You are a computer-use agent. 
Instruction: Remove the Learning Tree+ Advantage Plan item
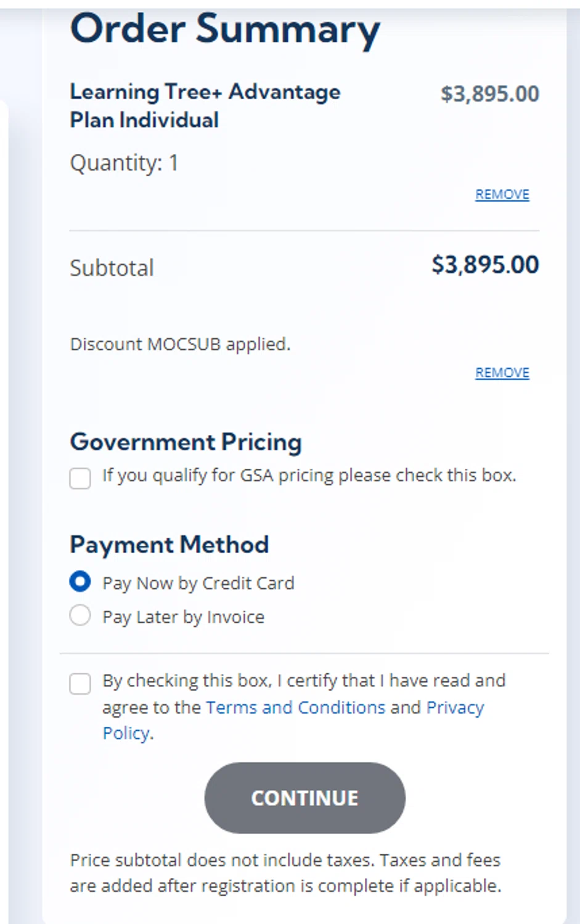[x=502, y=195]
